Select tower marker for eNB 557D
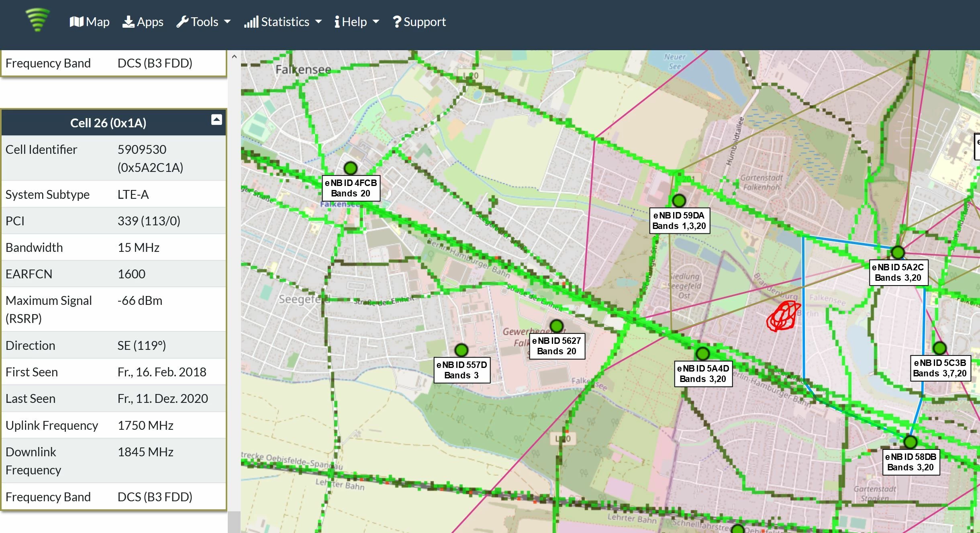Viewport: 980px width, 533px height. coord(461,350)
